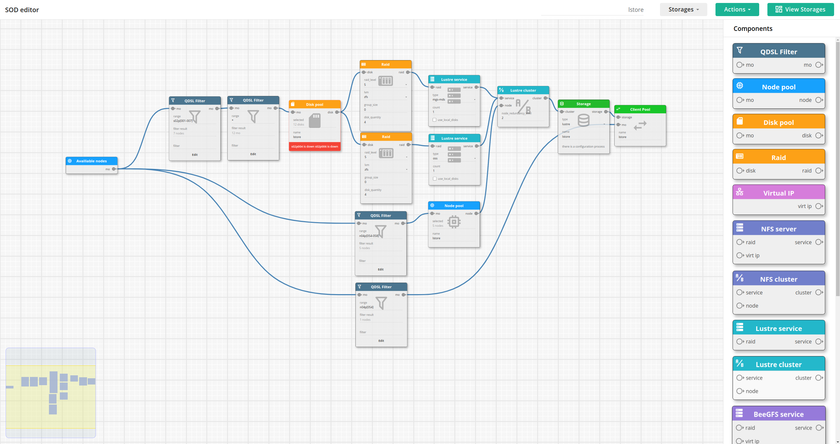This screenshot has width=840, height=444.
Task: Open the Storages dropdown
Action: click(683, 9)
